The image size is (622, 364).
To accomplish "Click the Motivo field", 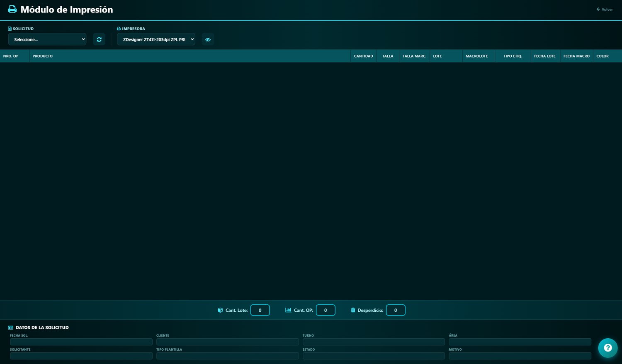I will tap(520, 356).
